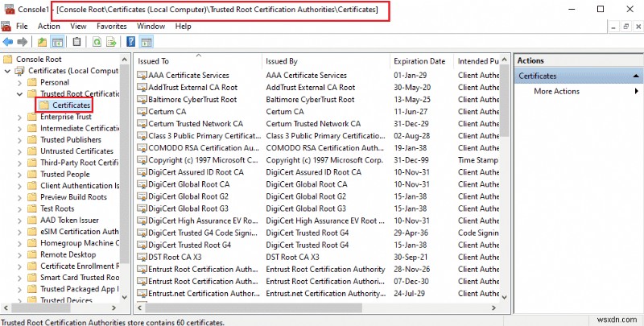Open the Action menu

(49, 27)
